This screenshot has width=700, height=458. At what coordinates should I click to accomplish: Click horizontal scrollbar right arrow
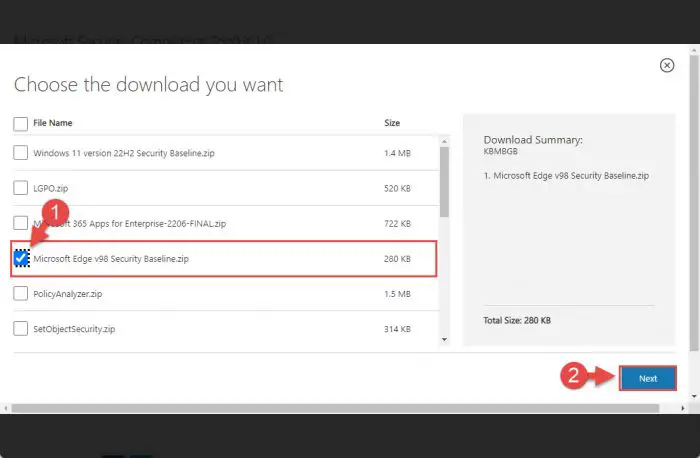pyautogui.click(x=683, y=408)
